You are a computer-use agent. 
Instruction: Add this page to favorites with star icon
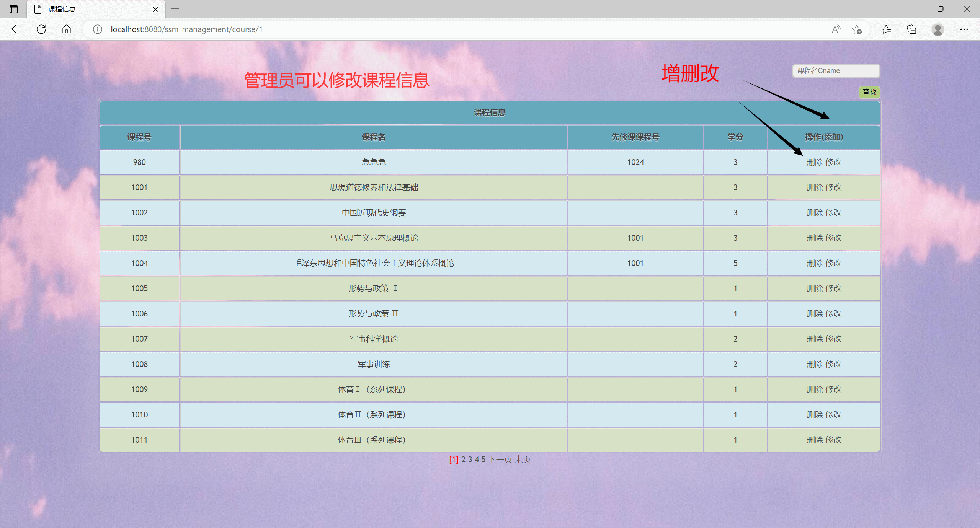tap(857, 29)
